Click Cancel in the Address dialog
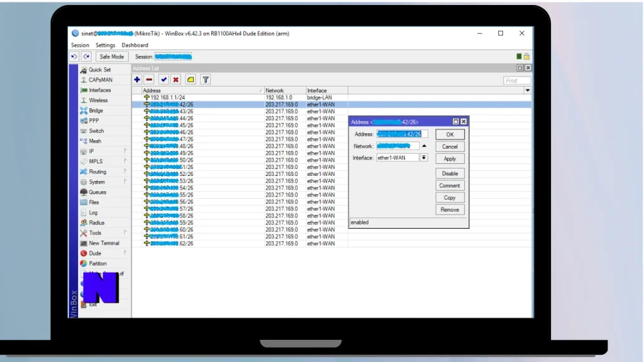The height and width of the screenshot is (362, 644). [x=450, y=146]
